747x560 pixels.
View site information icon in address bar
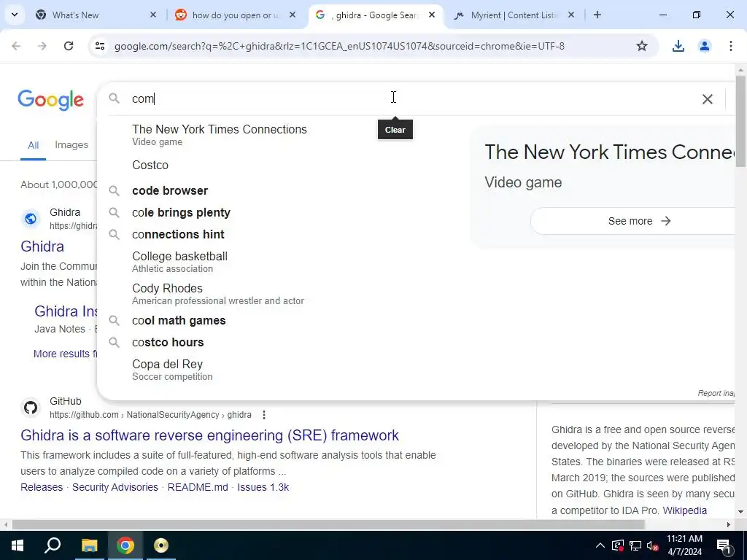pos(99,46)
